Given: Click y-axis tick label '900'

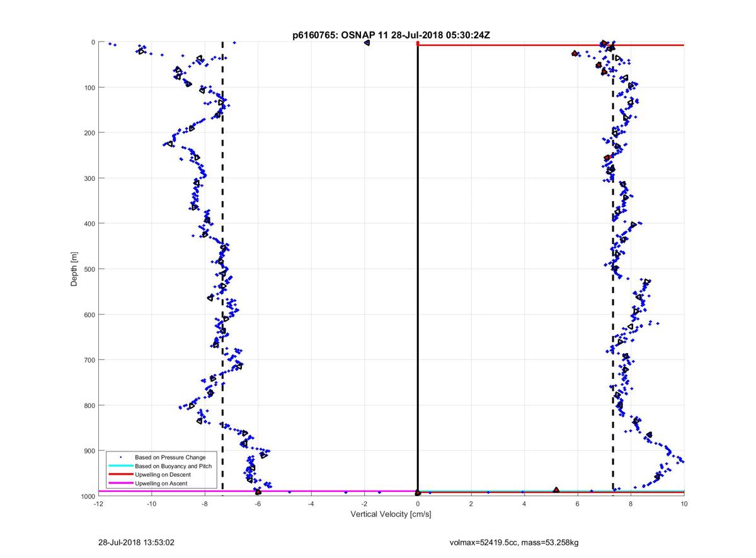Looking at the screenshot, I should pos(88,450).
